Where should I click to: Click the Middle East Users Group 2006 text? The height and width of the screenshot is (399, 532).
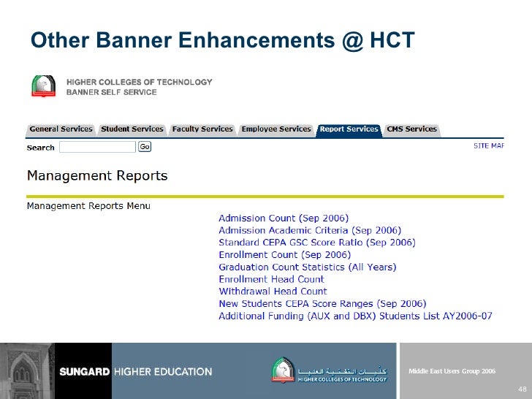point(452,371)
